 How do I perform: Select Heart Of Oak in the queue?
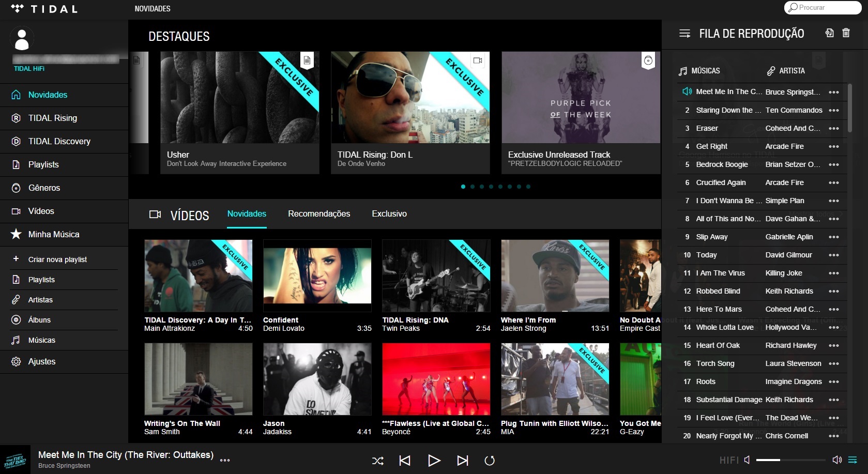(718, 345)
